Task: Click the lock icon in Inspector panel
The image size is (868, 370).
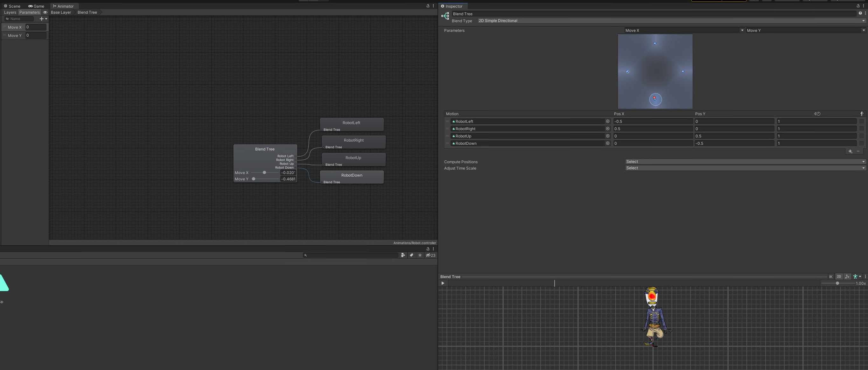Action: pos(858,5)
